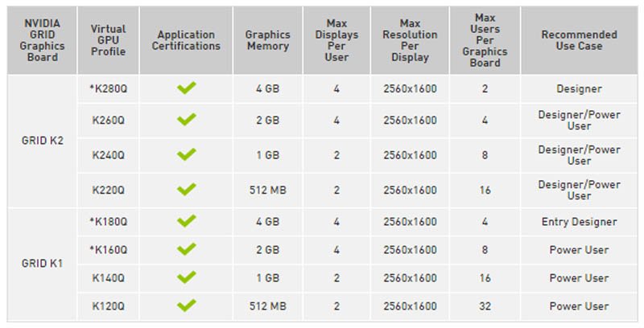The height and width of the screenshot is (328, 644).
Task: Click '4 GB' memory in the K280Q row
Action: [x=268, y=88]
